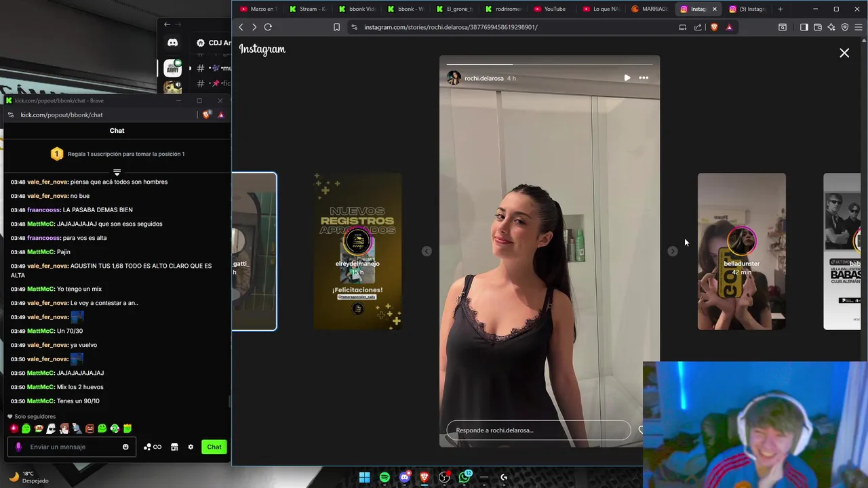Screen dimensions: 868x488
Task: Click the Brave Rewards triangle icon in address bar
Action: click(x=729, y=27)
